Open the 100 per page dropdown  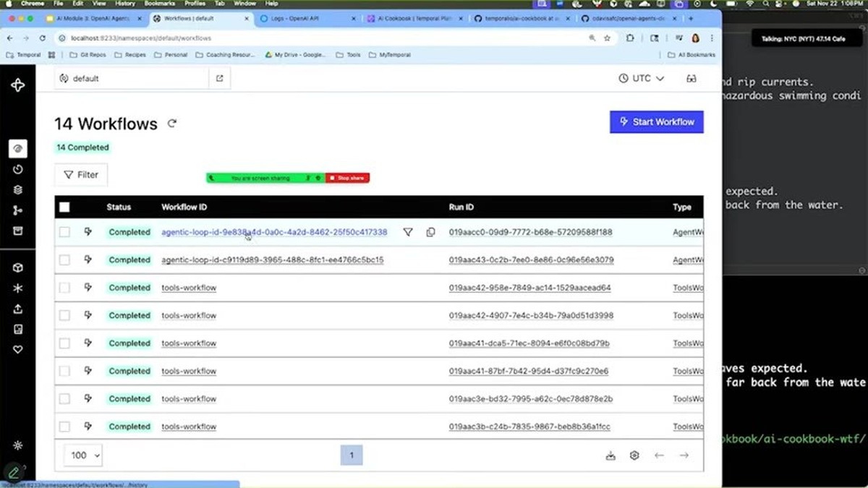tap(84, 455)
